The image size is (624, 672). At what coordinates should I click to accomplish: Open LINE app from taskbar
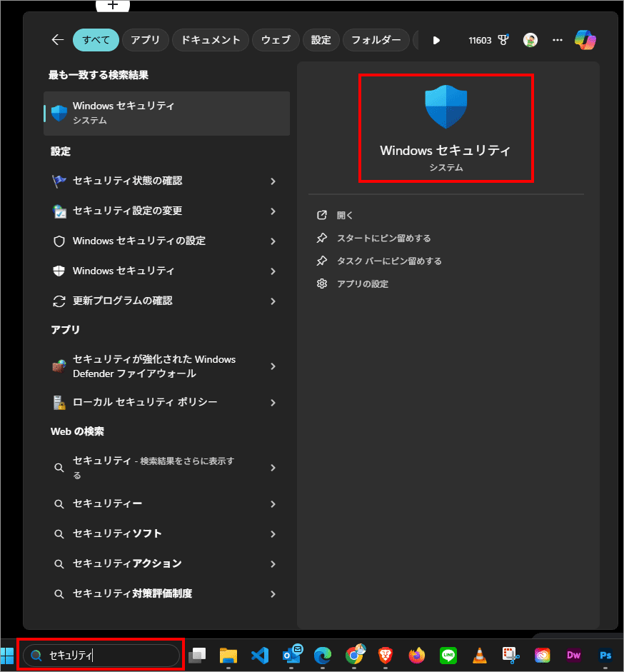coord(448,656)
